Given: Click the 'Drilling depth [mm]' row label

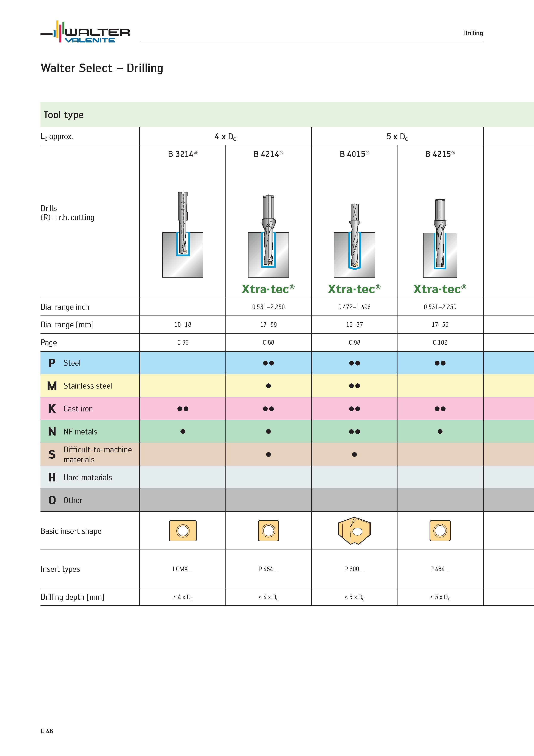Looking at the screenshot, I should tap(72, 597).
